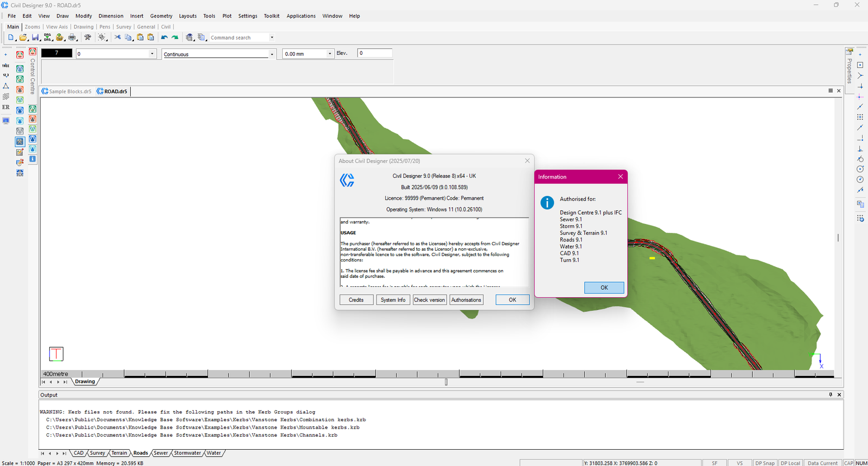Click the Civil Designer logo in About dialog
The image size is (868, 466).
point(347,180)
